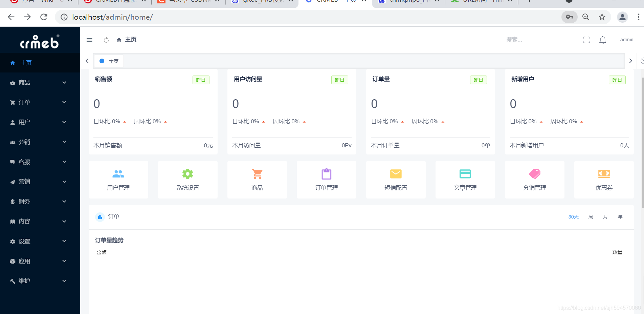Open the browser three-dot menu
The height and width of the screenshot is (314, 644).
pos(638,17)
